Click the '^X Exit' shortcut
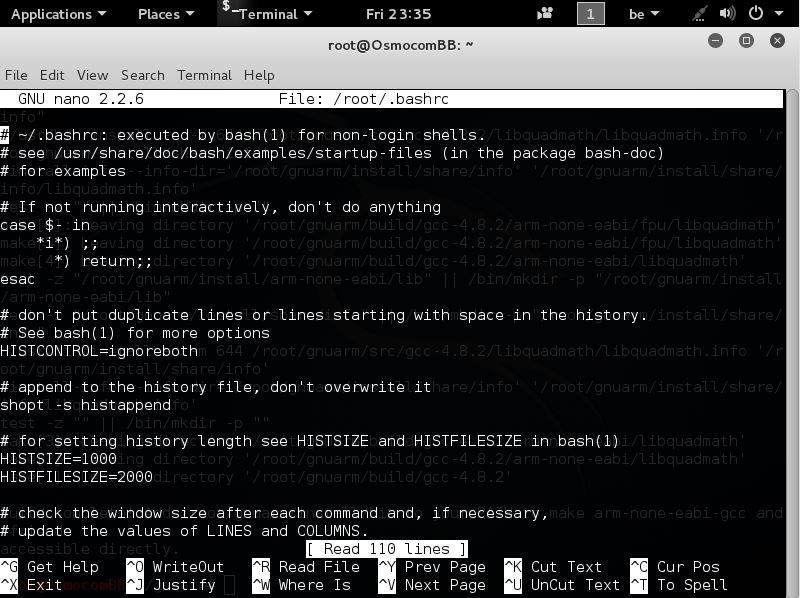 31,585
